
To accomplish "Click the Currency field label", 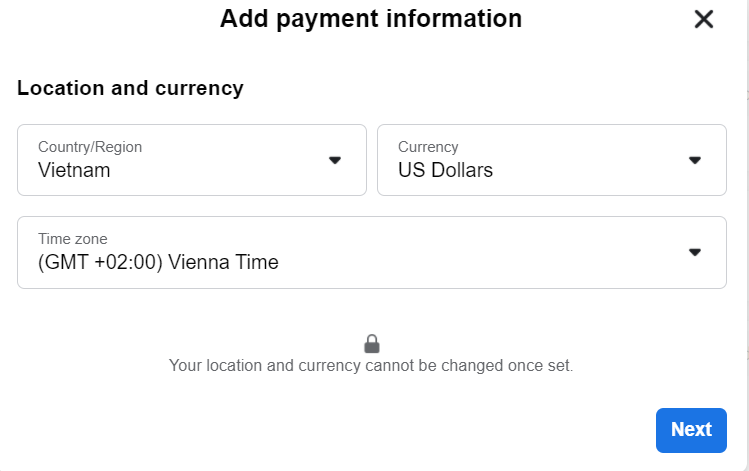I will coord(428,147).
